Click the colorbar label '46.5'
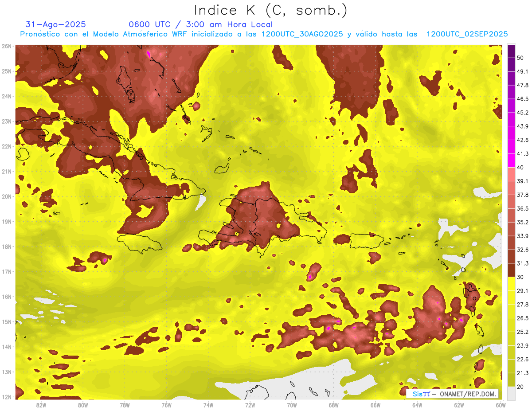 [x=523, y=99]
